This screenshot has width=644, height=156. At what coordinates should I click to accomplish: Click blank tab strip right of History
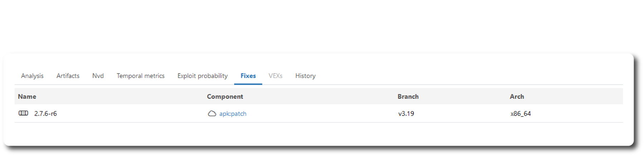click(x=465, y=76)
